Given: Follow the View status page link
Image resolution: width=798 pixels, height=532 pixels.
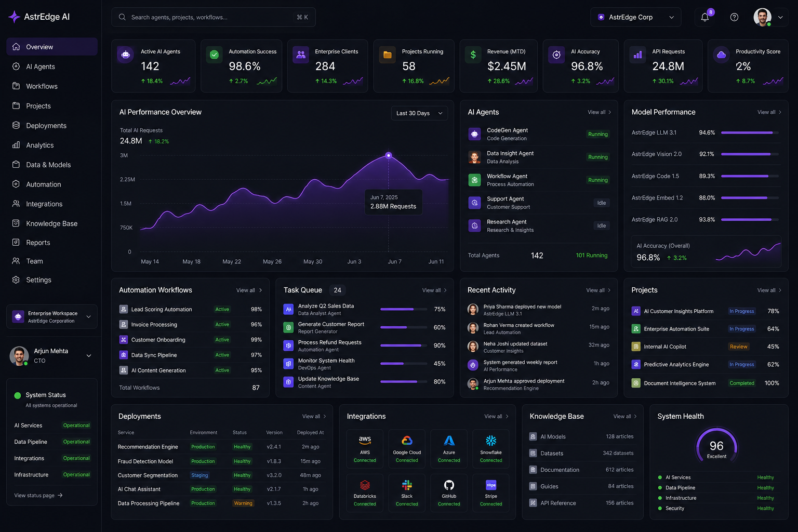Looking at the screenshot, I should click(x=38, y=496).
